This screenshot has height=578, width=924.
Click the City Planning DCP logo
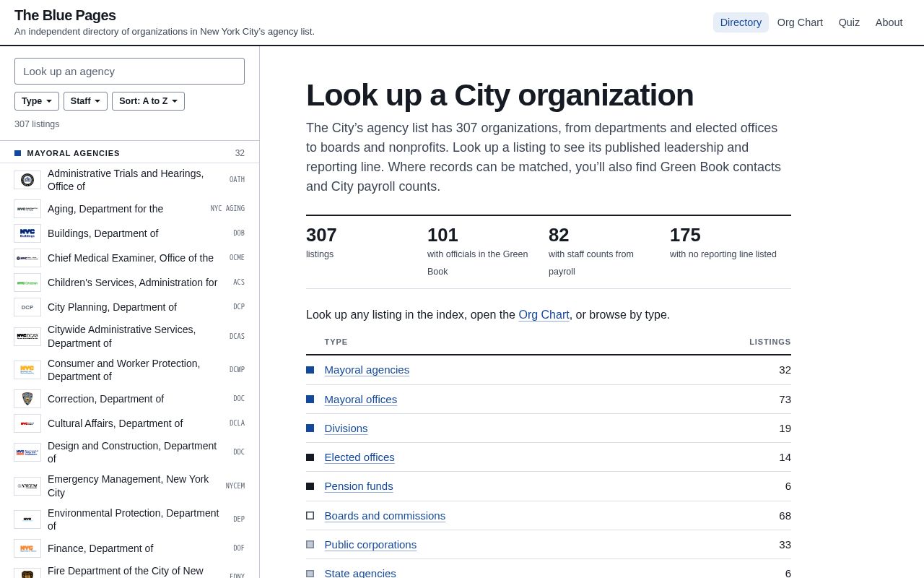coord(27,307)
